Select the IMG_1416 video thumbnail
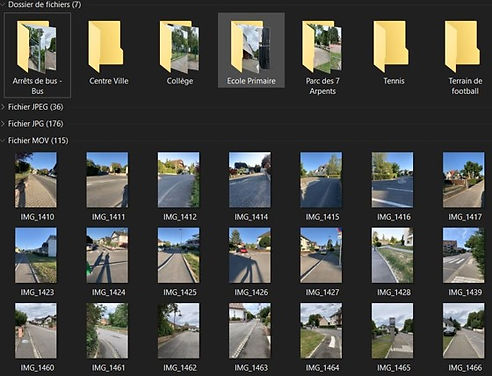This screenshot has width=492, height=376. point(392,180)
